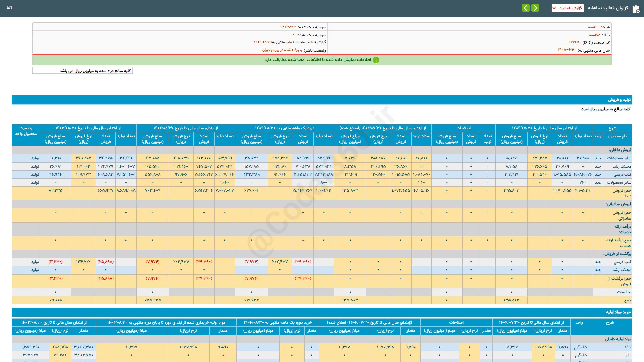
Task: Click the وضعیت محصول-واحد column header
Action: point(26,131)
